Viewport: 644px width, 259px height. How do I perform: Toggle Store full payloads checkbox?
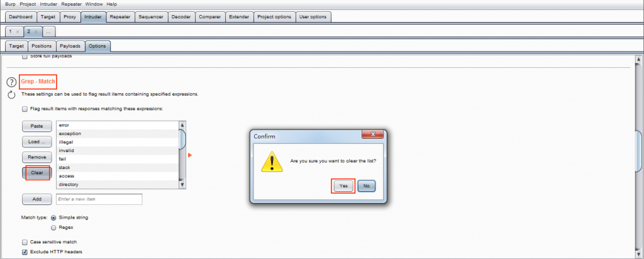coord(25,56)
